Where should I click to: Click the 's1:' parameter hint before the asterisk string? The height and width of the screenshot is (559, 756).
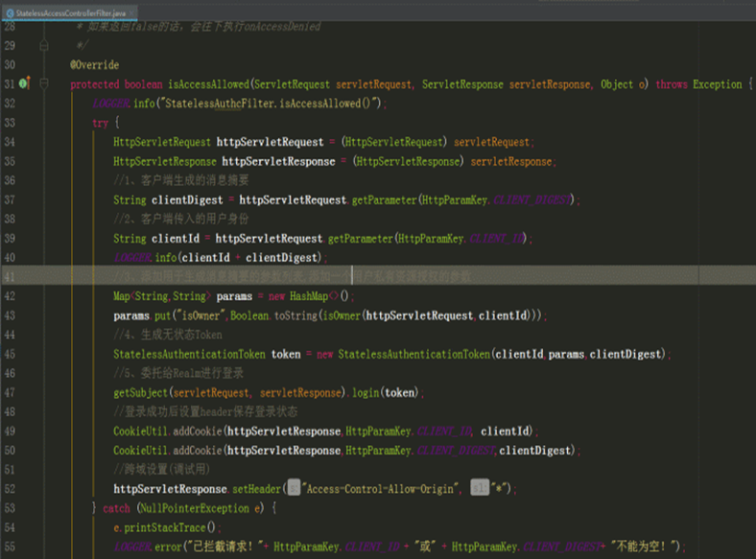480,488
